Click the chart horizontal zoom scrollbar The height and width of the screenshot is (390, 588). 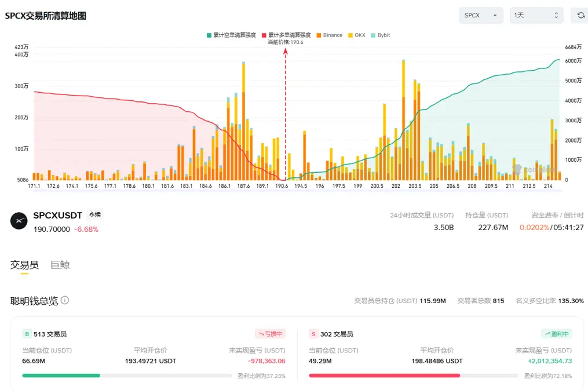point(298,191)
